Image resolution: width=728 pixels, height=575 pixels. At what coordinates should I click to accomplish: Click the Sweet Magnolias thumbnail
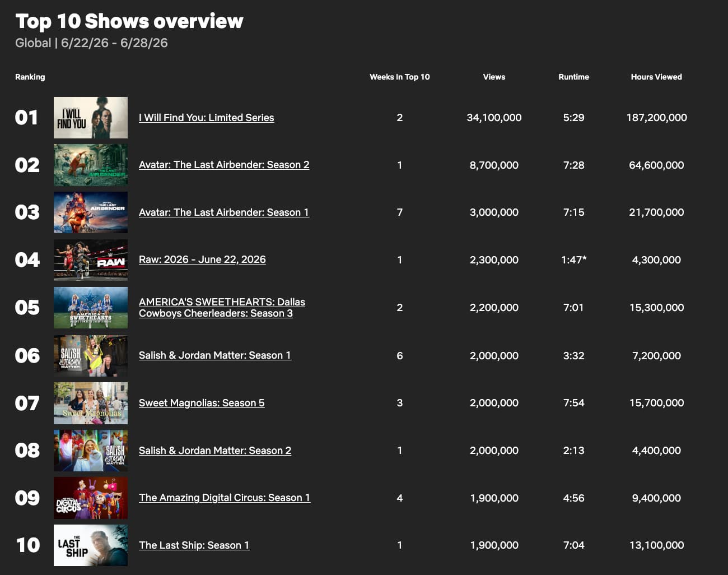click(x=91, y=403)
